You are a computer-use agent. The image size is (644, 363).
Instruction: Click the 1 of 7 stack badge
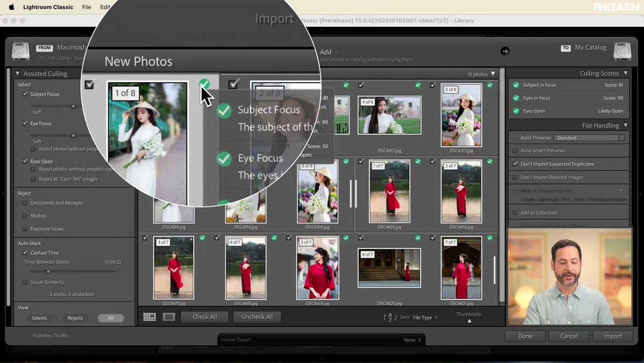coord(378,166)
